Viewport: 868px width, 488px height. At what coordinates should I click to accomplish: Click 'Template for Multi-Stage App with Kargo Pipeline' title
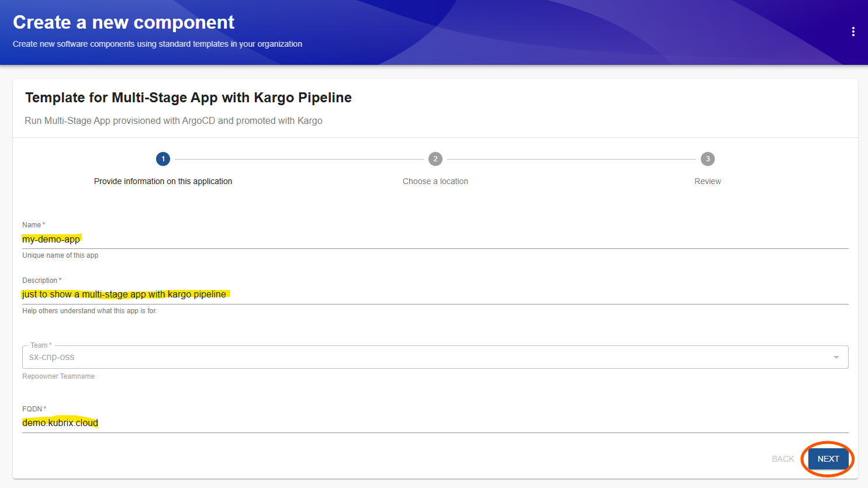pyautogui.click(x=188, y=98)
